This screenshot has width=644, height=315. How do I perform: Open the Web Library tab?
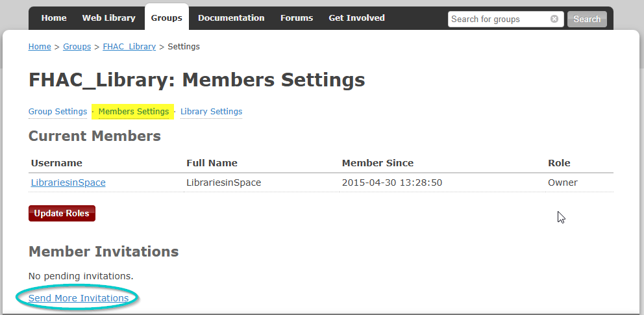click(x=109, y=18)
